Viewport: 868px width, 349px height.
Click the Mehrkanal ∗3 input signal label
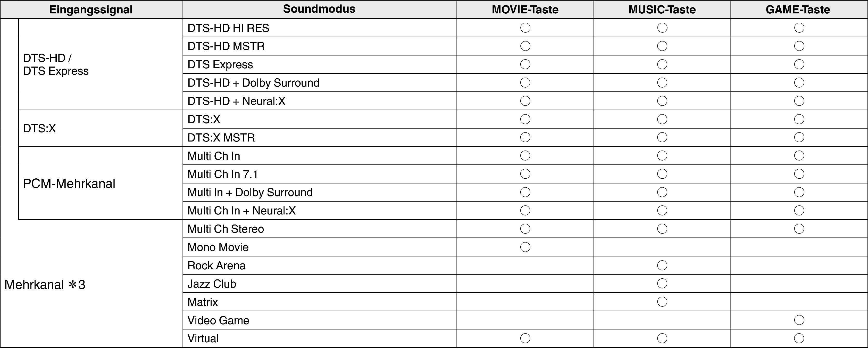(45, 285)
